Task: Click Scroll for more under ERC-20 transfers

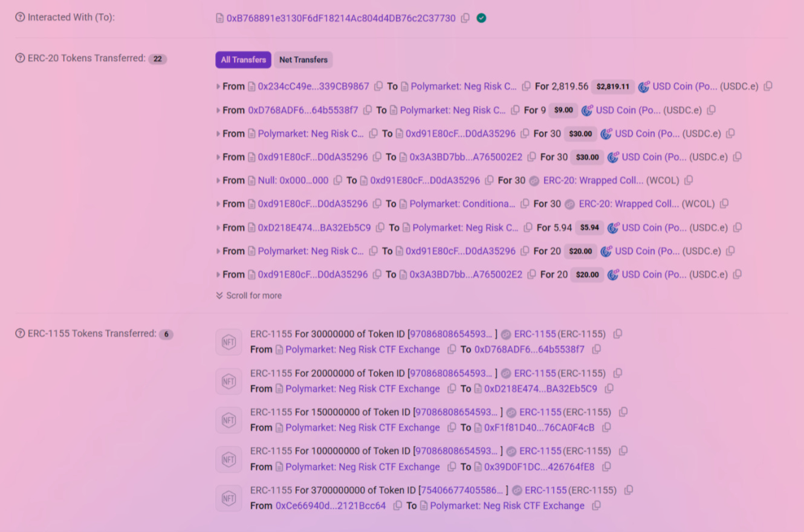Action: coord(248,296)
